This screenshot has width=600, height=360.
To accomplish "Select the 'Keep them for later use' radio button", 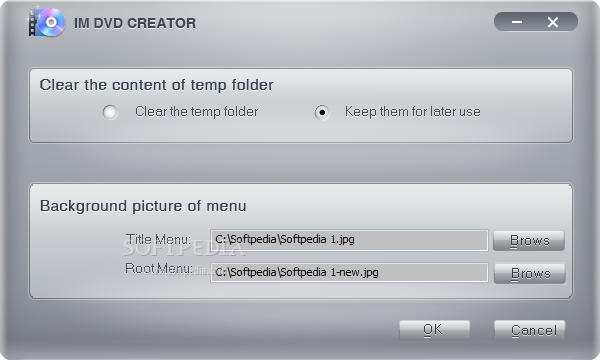I will [322, 112].
